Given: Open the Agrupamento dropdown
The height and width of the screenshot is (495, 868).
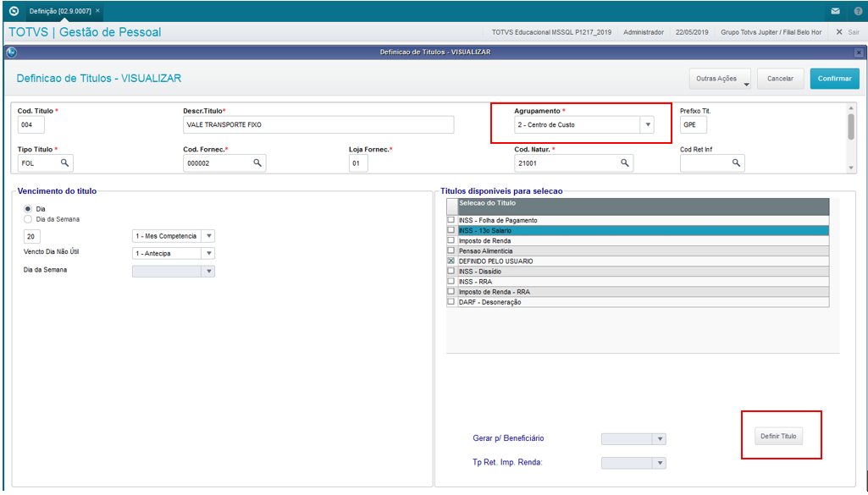Looking at the screenshot, I should click(x=648, y=124).
